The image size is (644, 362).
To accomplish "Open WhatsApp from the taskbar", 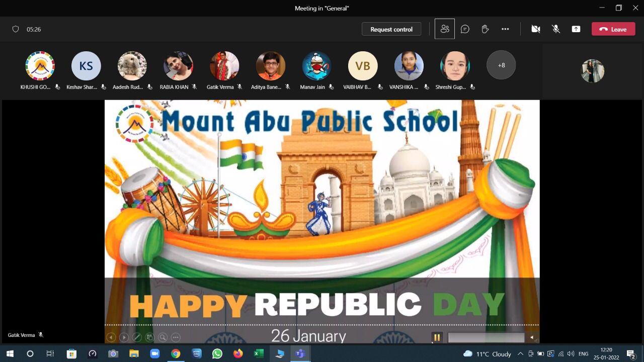I will coord(217,354).
